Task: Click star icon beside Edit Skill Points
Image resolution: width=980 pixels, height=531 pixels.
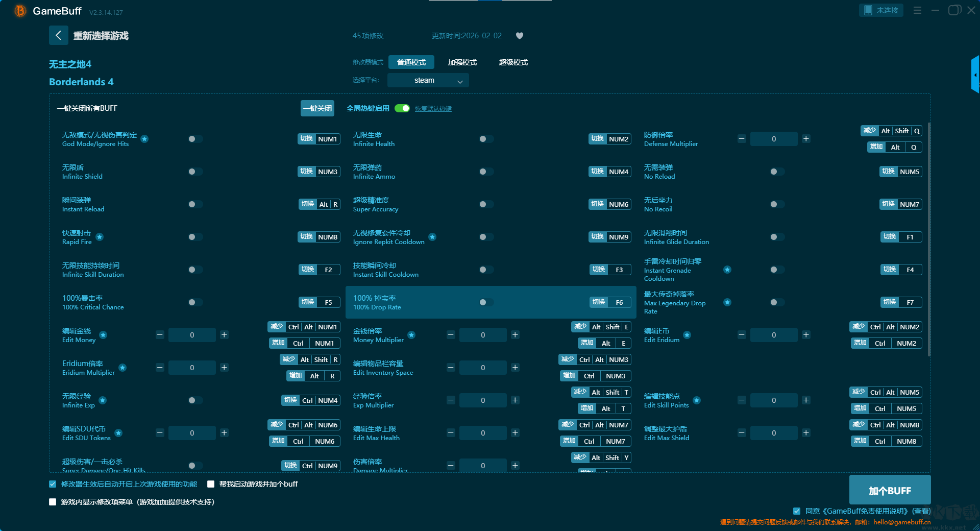Action: [x=697, y=400]
